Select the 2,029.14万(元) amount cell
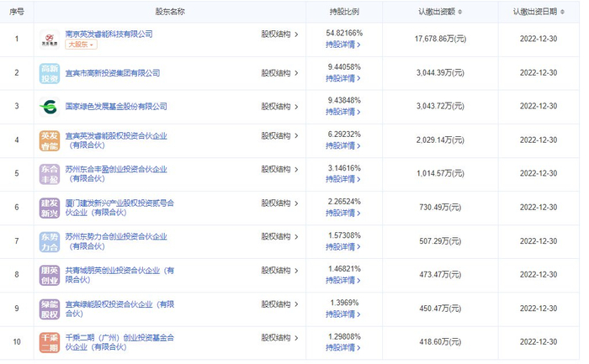 [x=440, y=140]
